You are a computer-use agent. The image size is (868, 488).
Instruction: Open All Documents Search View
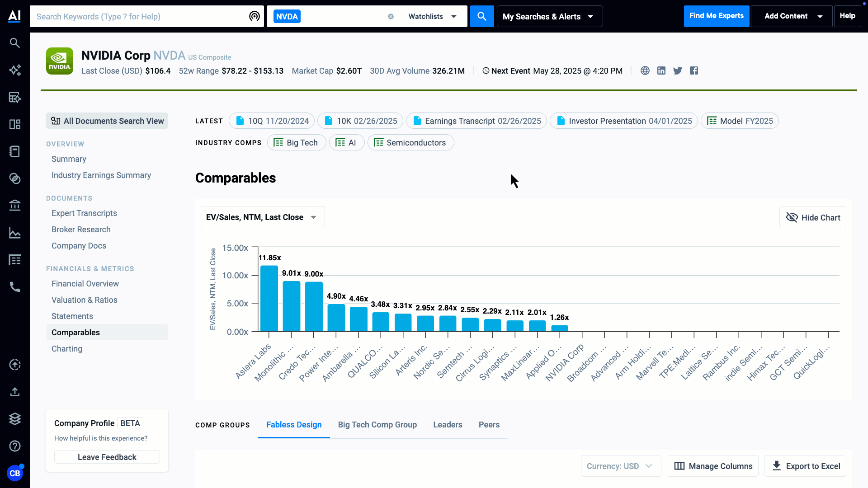coord(107,121)
